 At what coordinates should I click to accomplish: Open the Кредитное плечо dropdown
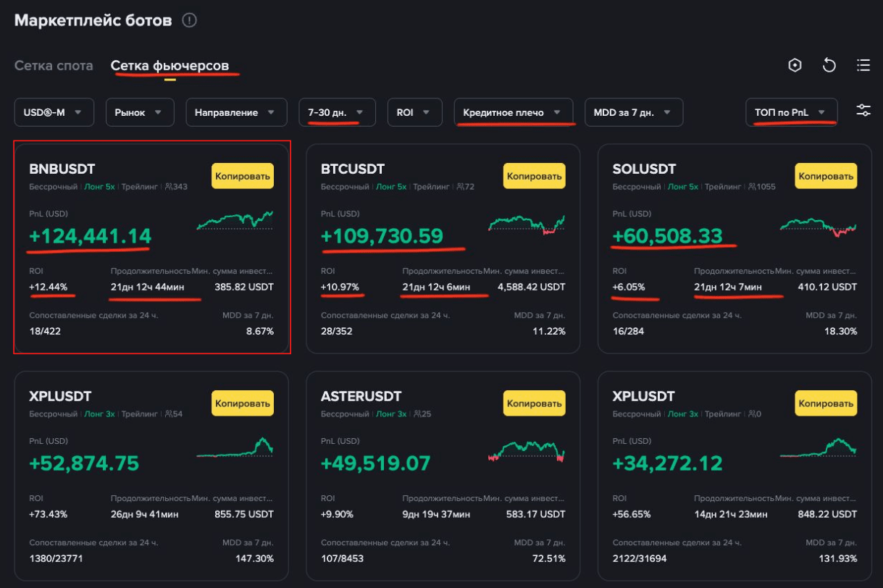pyautogui.click(x=513, y=112)
